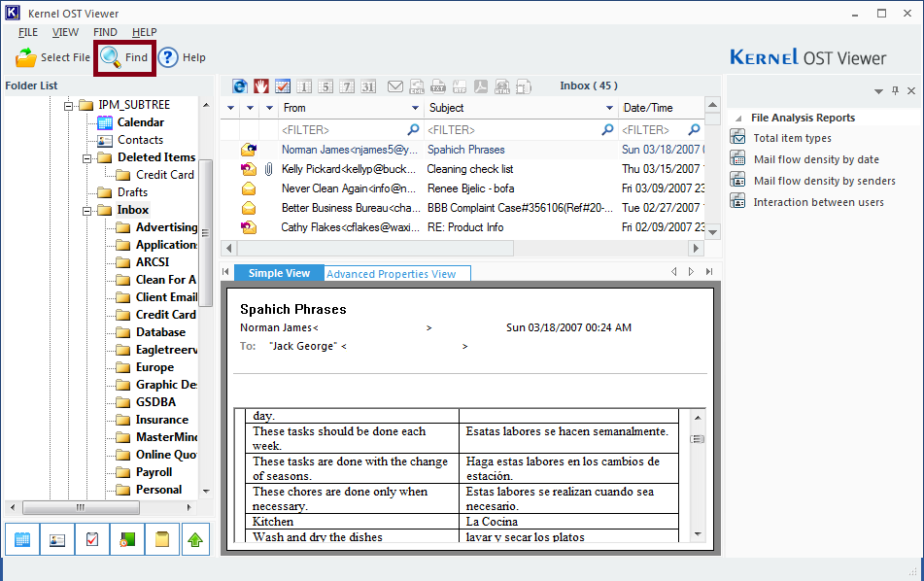Screen dimensions: 924x581
Task: Click the RTF export icon
Action: (460, 86)
